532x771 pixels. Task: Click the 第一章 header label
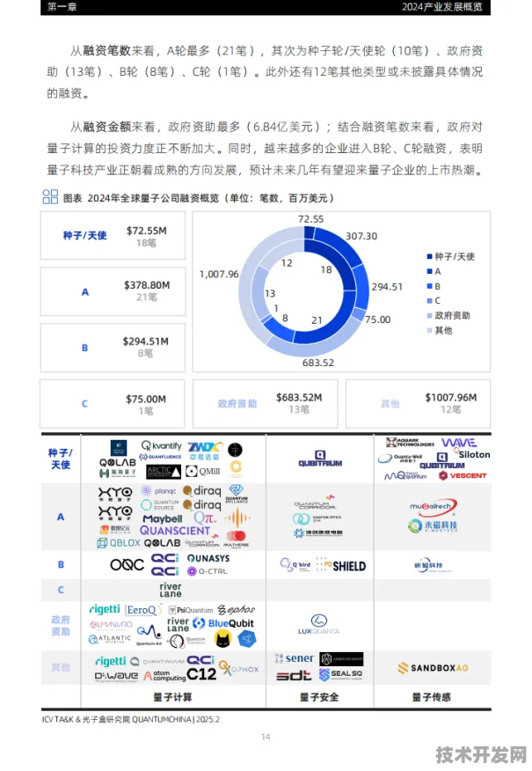click(62, 7)
